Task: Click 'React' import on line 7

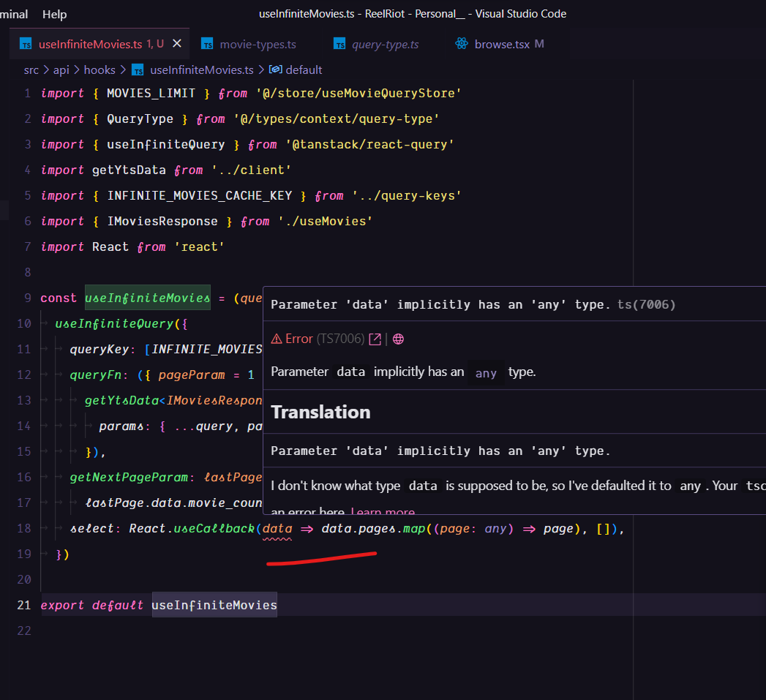Action: (x=110, y=247)
